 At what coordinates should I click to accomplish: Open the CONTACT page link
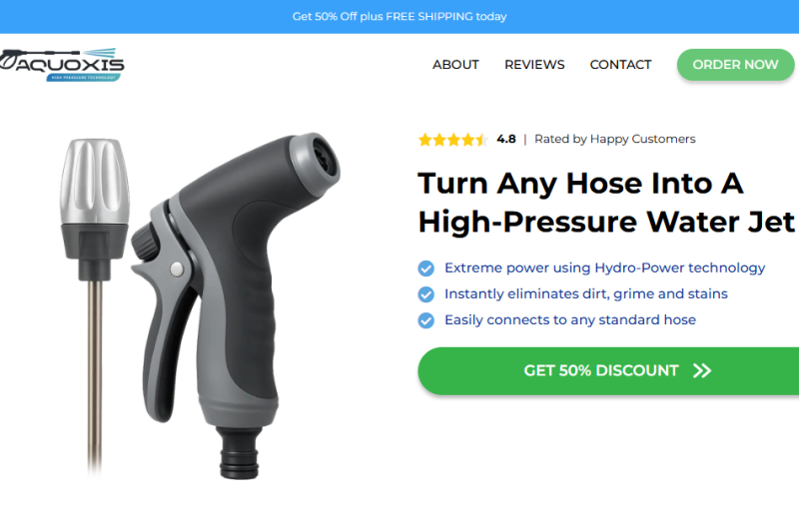pyautogui.click(x=620, y=65)
